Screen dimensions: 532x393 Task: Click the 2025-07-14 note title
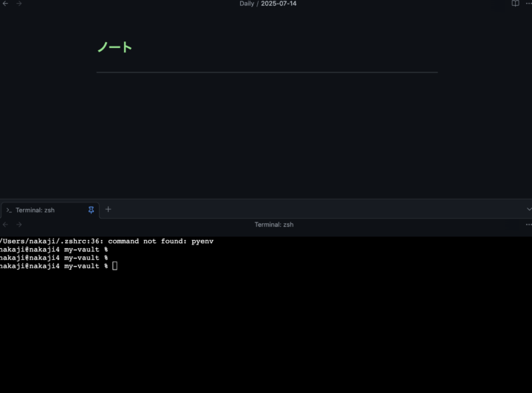coord(279,4)
